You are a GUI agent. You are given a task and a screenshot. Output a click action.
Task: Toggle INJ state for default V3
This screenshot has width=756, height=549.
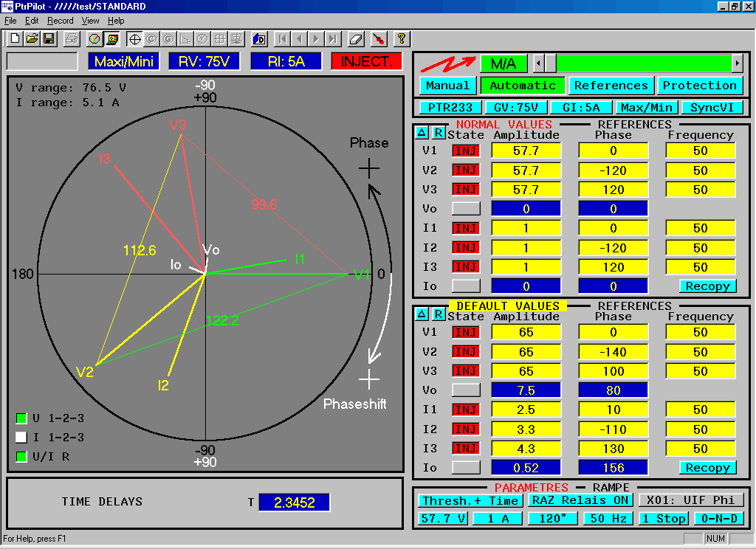(x=467, y=371)
